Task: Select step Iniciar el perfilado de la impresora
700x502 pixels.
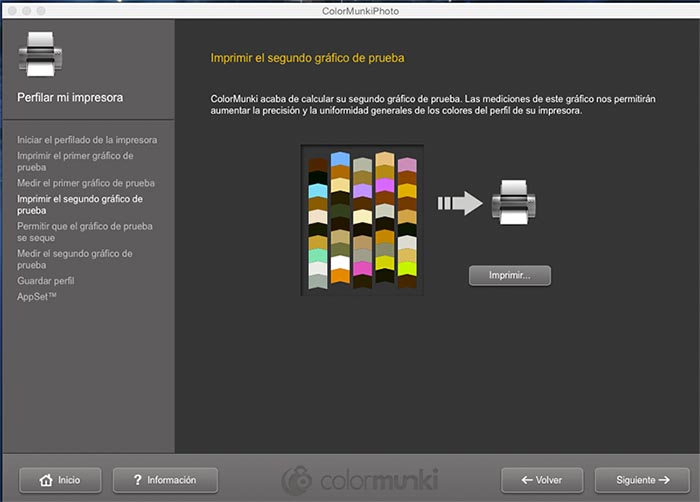Action: [87, 140]
